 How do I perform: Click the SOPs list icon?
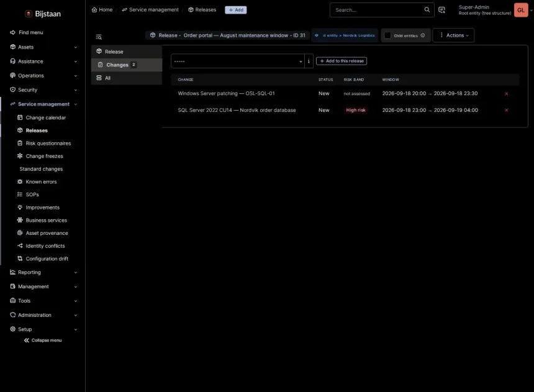[x=20, y=194]
